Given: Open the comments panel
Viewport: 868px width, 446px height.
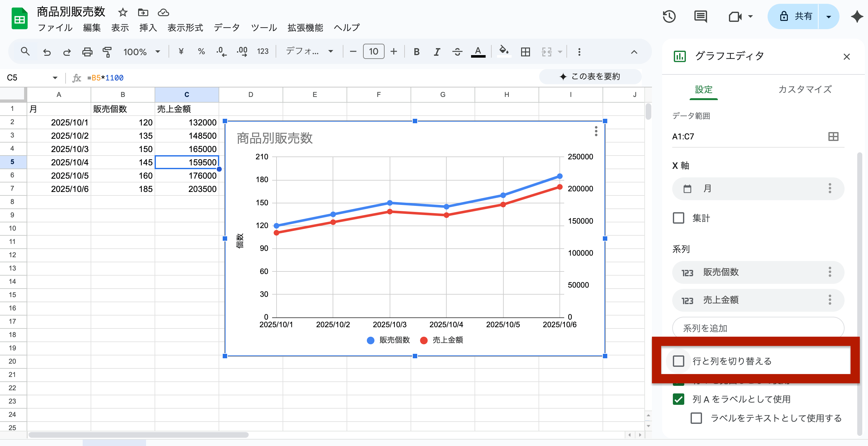Looking at the screenshot, I should click(x=700, y=16).
